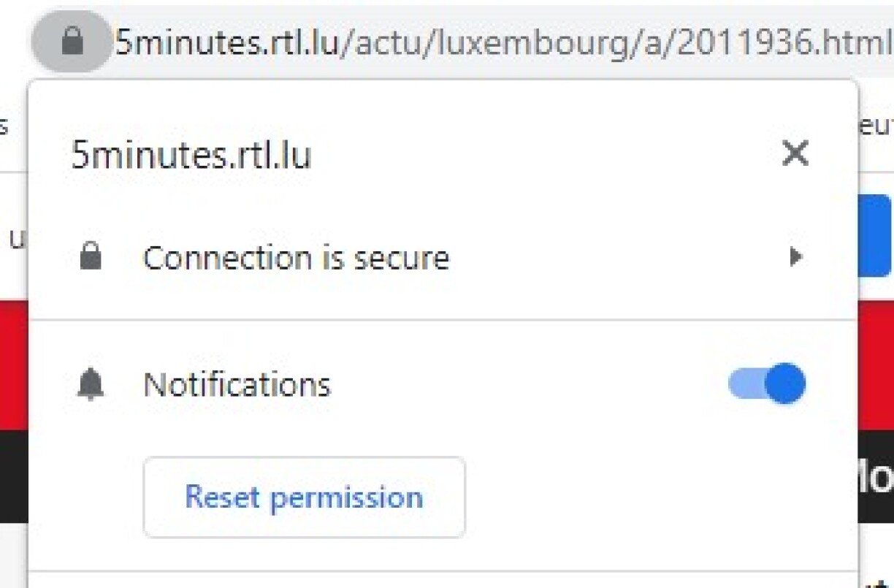Click the cut-off "eu" text at the top right

click(x=876, y=126)
